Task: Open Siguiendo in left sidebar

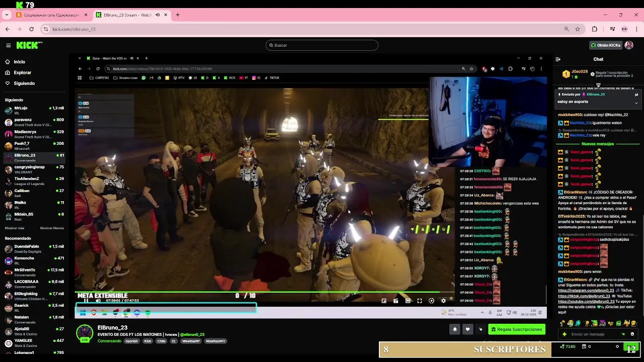Action: click(24, 83)
